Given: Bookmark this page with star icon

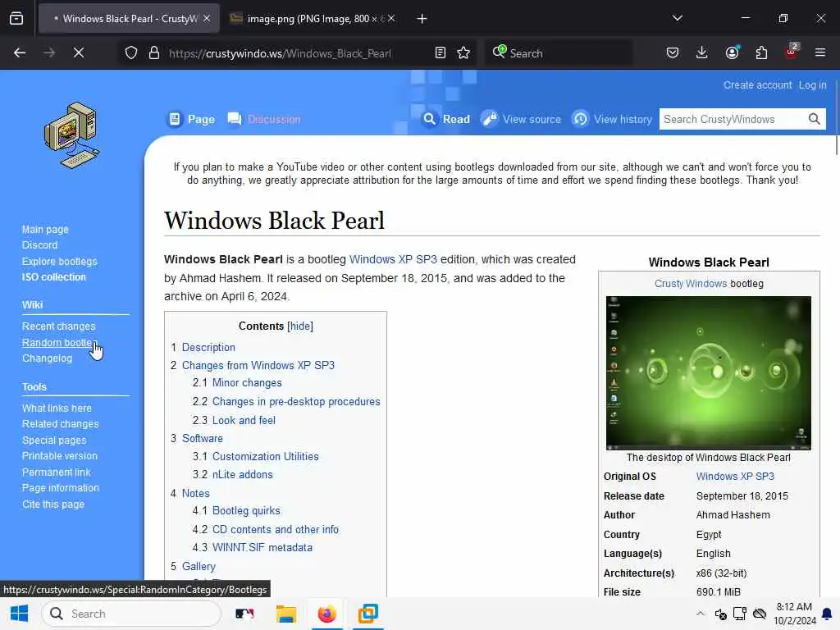Looking at the screenshot, I should tap(463, 52).
